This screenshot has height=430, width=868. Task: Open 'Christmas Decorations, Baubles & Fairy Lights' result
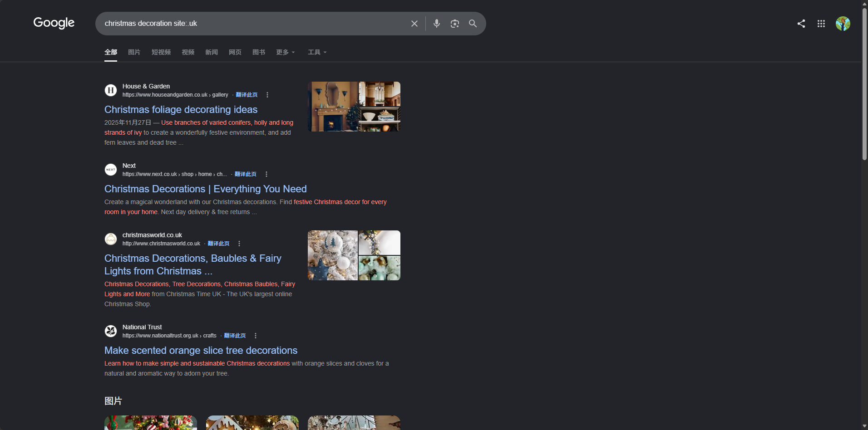tap(193, 264)
